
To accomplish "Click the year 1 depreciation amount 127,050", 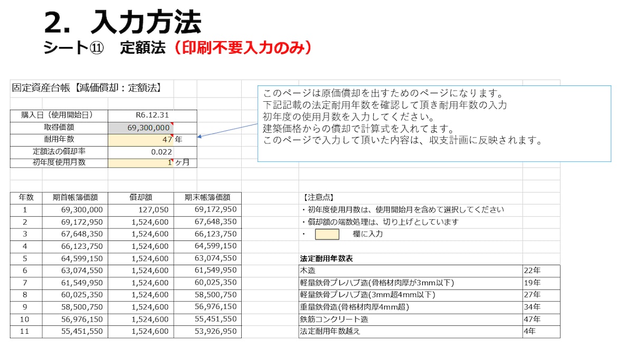I will click(x=141, y=210).
